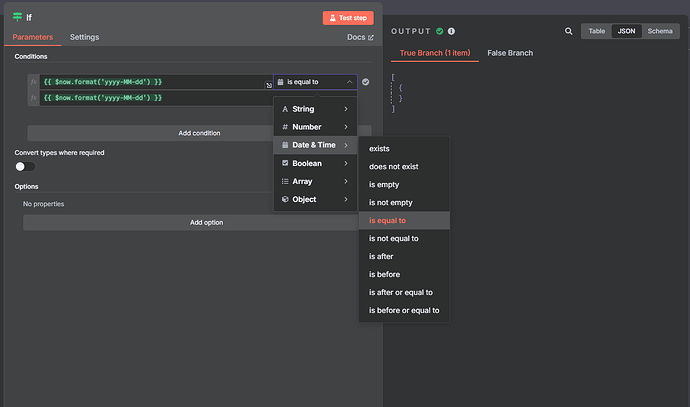
Task: Switch output view to Schema
Action: 660,31
